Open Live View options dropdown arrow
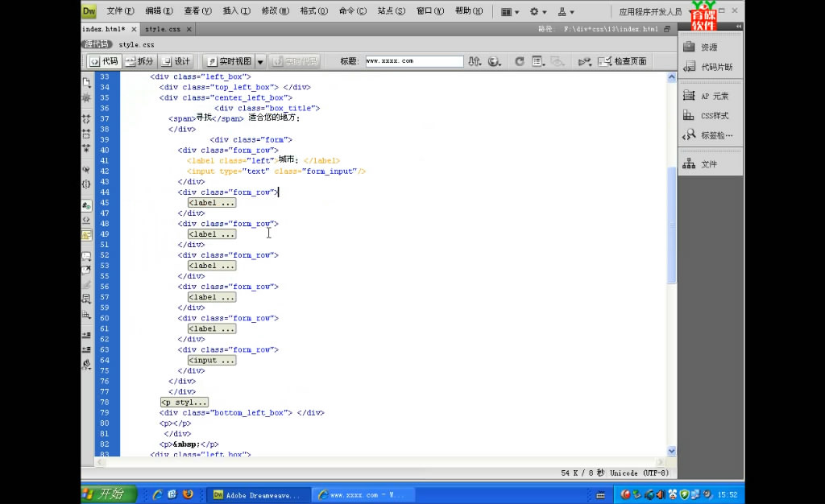825x504 pixels. pyautogui.click(x=260, y=61)
